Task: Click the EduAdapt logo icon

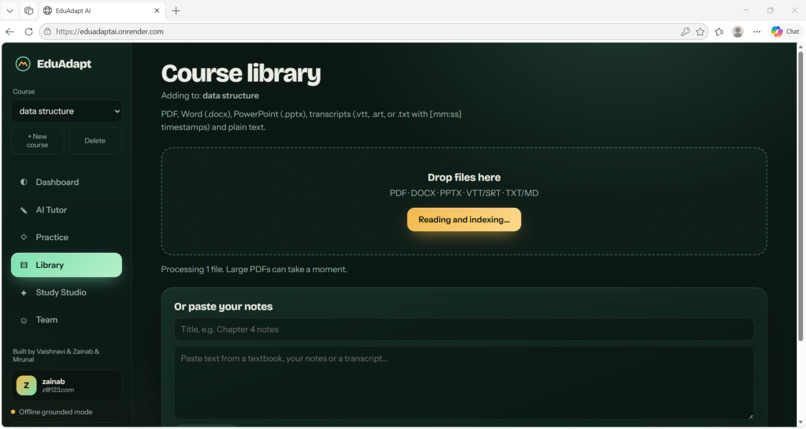Action: 23,64
